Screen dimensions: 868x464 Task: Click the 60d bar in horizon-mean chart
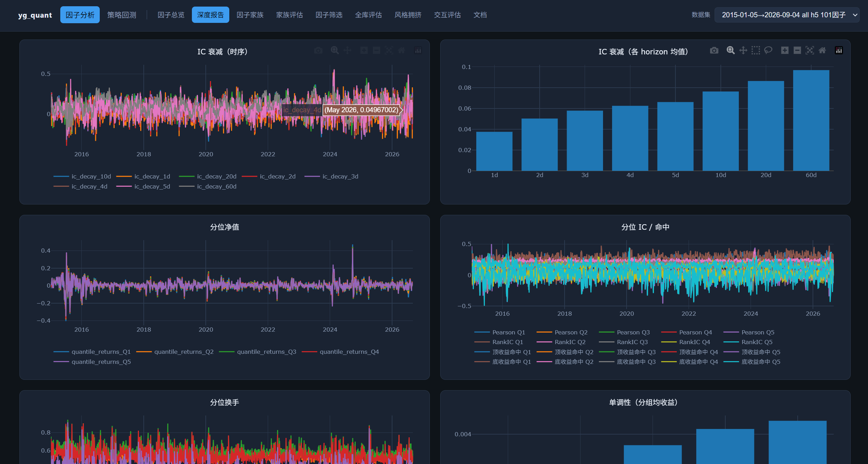pyautogui.click(x=811, y=120)
